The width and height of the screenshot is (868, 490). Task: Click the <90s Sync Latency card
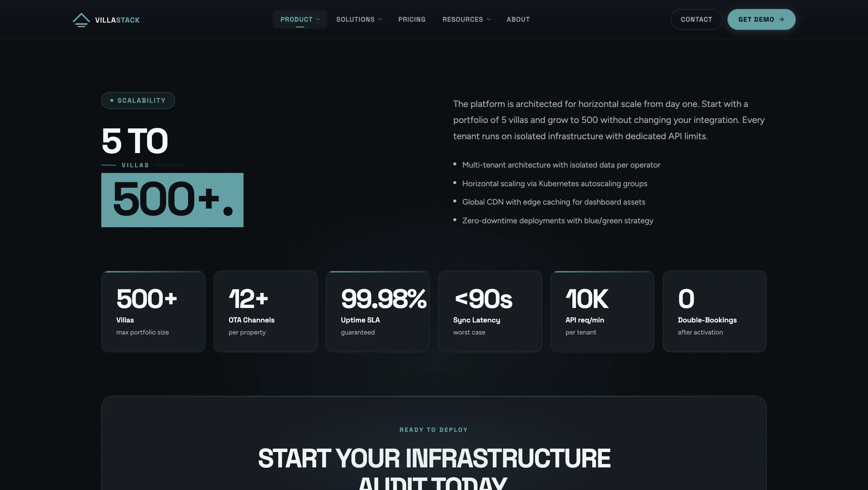(490, 311)
